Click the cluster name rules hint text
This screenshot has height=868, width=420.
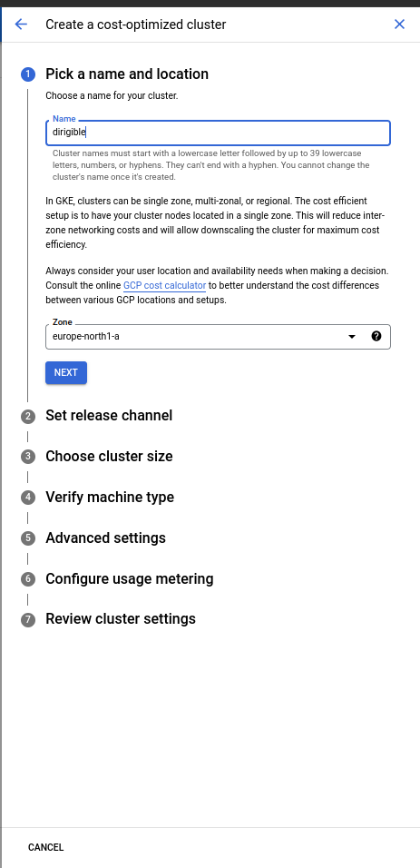coord(210,165)
